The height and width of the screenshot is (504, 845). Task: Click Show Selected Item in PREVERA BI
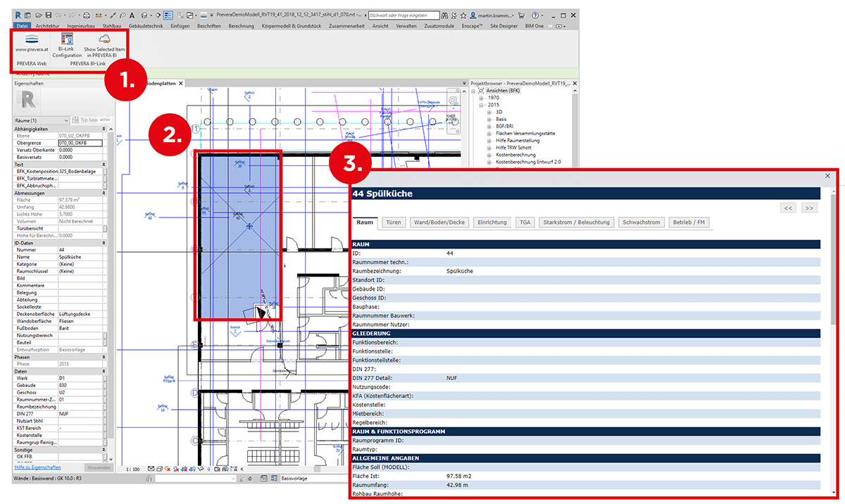pyautogui.click(x=105, y=41)
